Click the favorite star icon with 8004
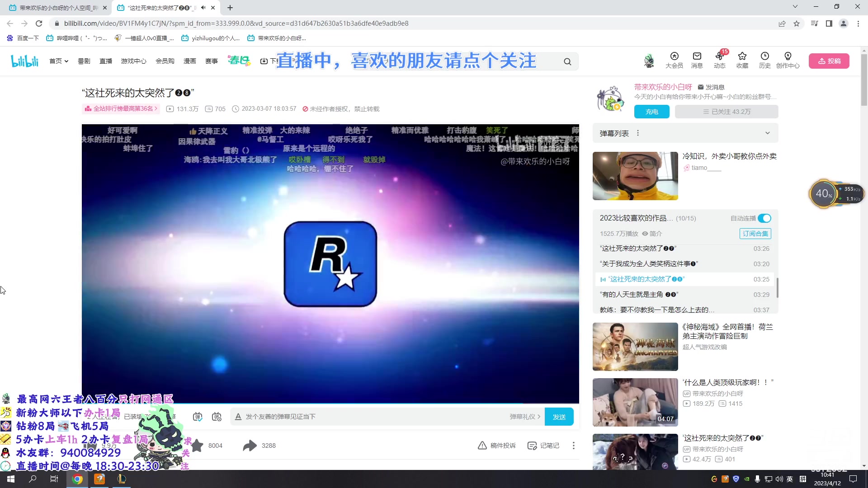 (x=197, y=446)
